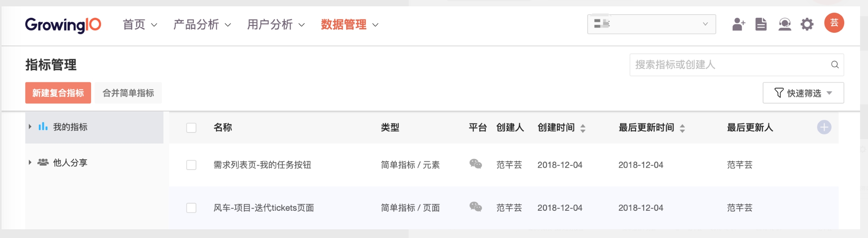
Task: Open the customer support headset icon
Action: click(x=784, y=25)
